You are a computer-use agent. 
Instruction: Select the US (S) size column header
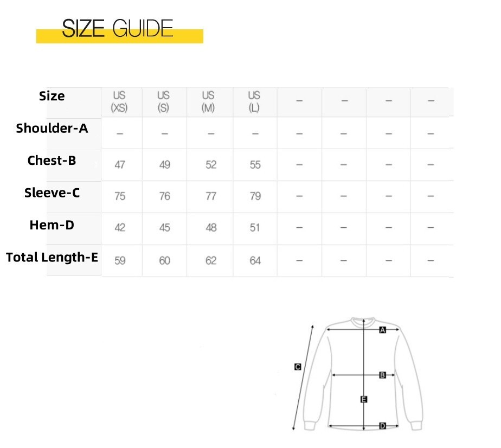click(x=163, y=101)
